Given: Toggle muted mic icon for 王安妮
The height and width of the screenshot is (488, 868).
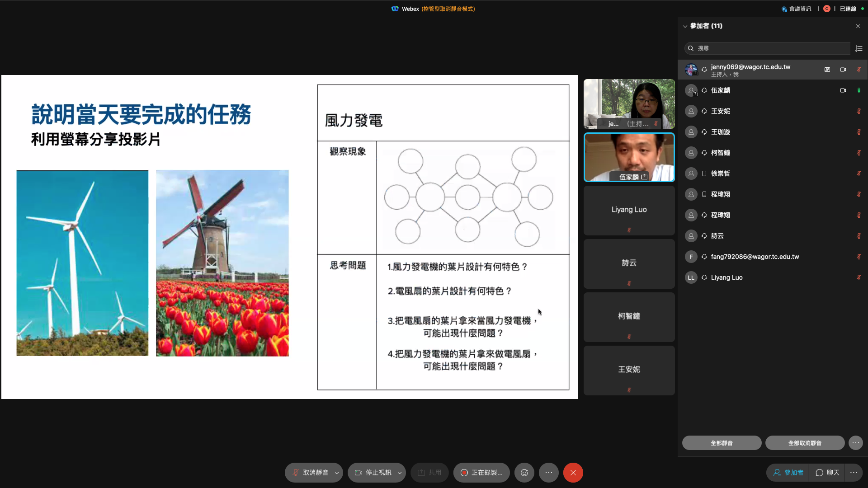Looking at the screenshot, I should point(859,111).
